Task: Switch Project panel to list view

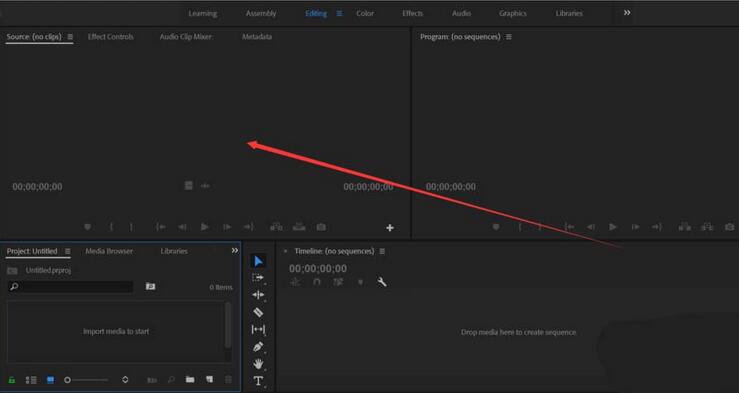Action: click(31, 380)
